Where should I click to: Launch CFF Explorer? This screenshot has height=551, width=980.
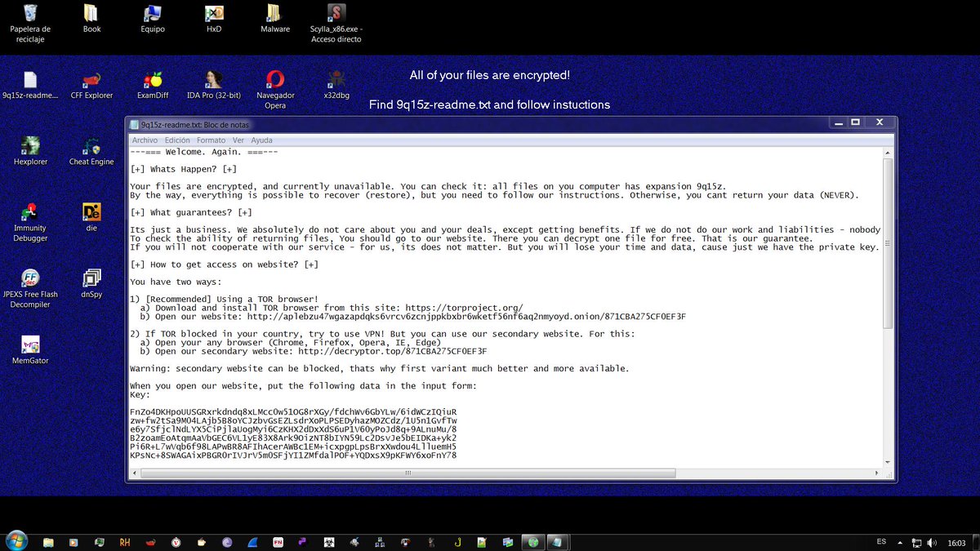tap(91, 82)
